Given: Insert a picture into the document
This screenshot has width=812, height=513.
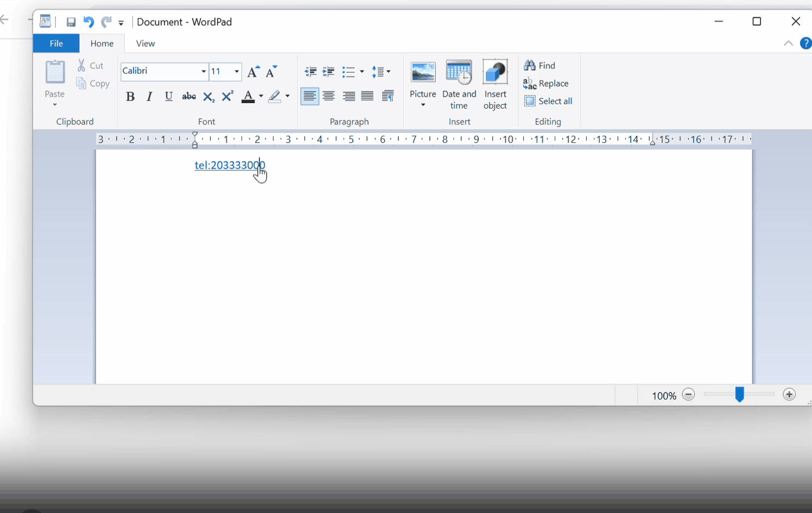Looking at the screenshot, I should pos(423,79).
